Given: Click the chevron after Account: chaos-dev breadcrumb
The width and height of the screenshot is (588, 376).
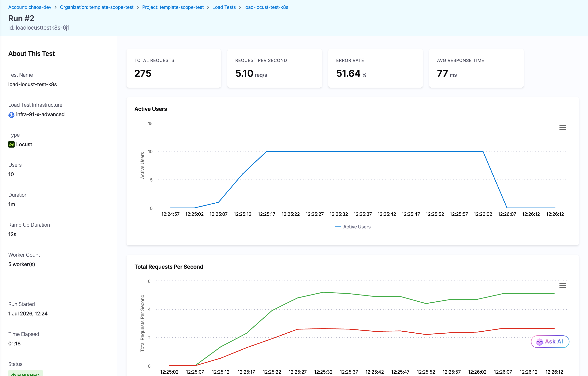Looking at the screenshot, I should pos(55,7).
